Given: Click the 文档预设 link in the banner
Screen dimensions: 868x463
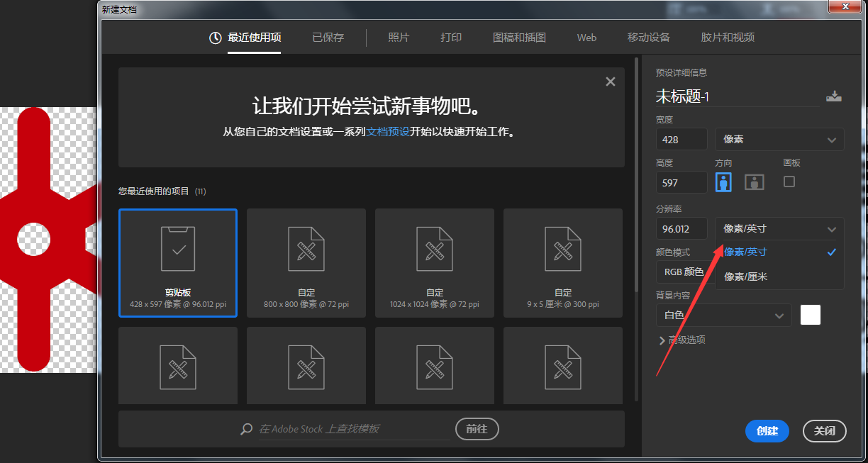Looking at the screenshot, I should point(388,132).
